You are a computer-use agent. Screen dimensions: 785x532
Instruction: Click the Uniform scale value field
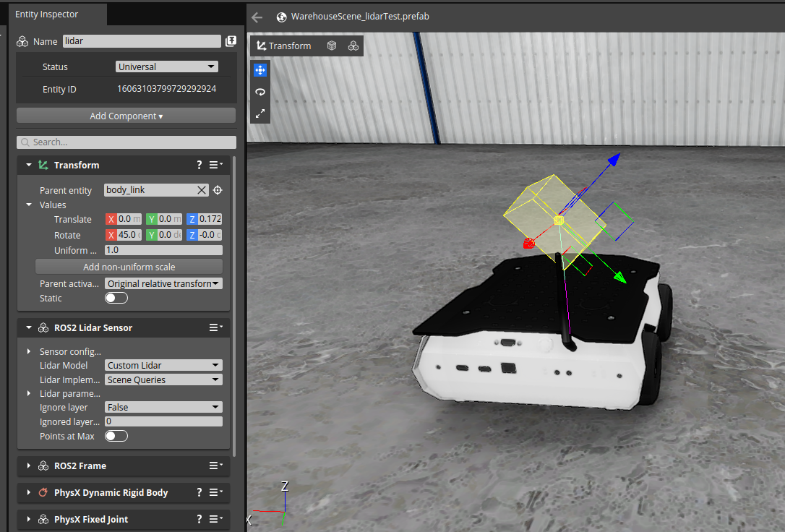[163, 249]
